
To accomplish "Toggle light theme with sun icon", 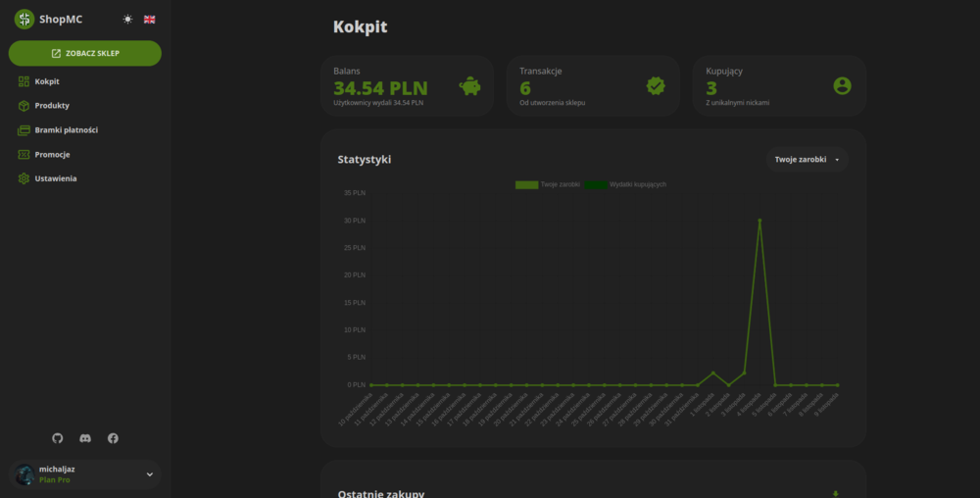I will tap(127, 20).
